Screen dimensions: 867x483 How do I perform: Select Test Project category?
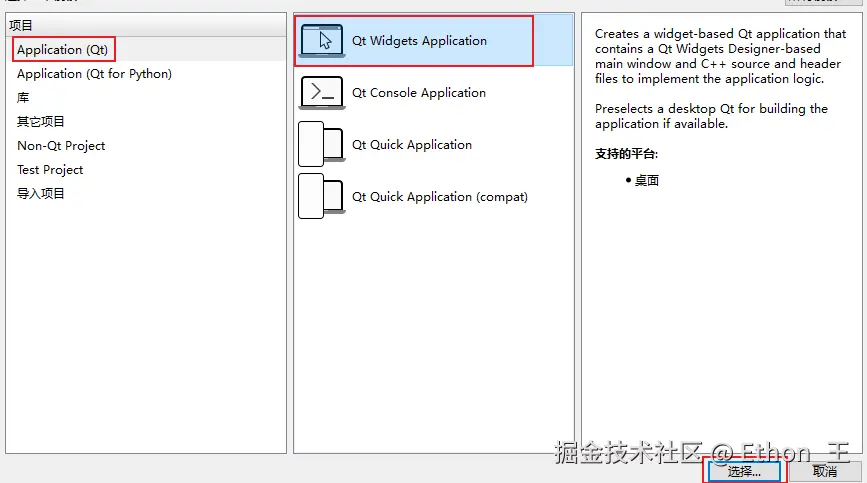[x=50, y=170]
